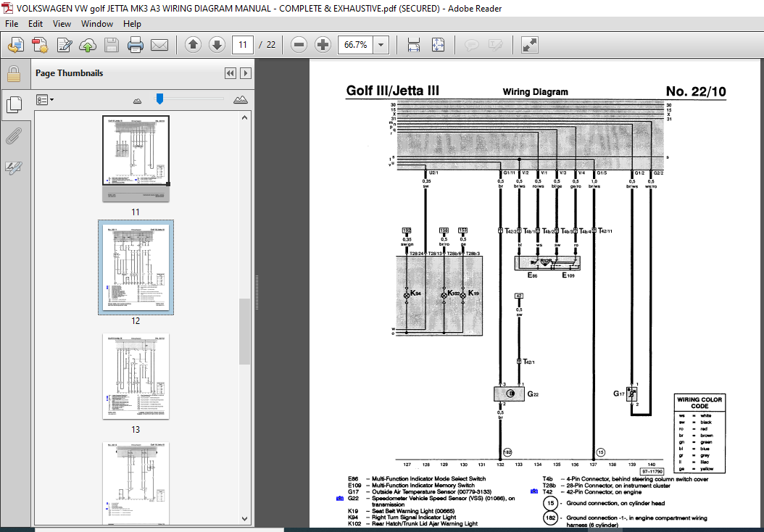Click fit one full page icon
The width and height of the screenshot is (764, 532).
point(438,45)
